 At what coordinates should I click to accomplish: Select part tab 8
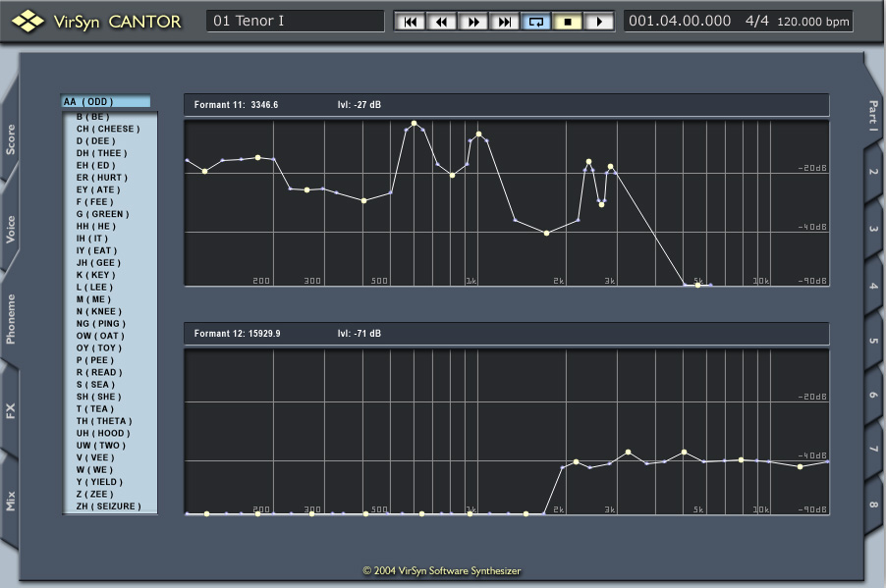[x=873, y=505]
